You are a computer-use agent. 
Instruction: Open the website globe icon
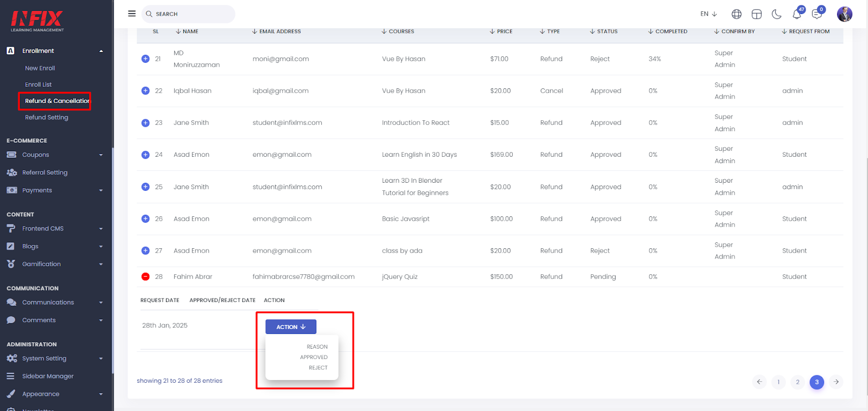click(736, 14)
